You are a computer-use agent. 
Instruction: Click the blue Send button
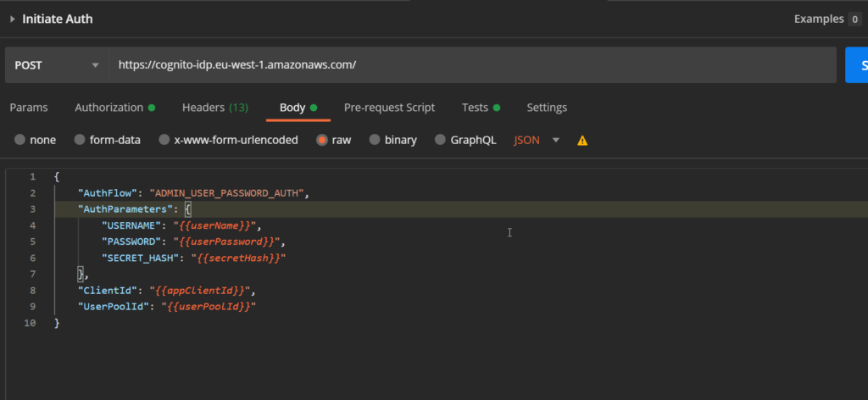[856, 65]
